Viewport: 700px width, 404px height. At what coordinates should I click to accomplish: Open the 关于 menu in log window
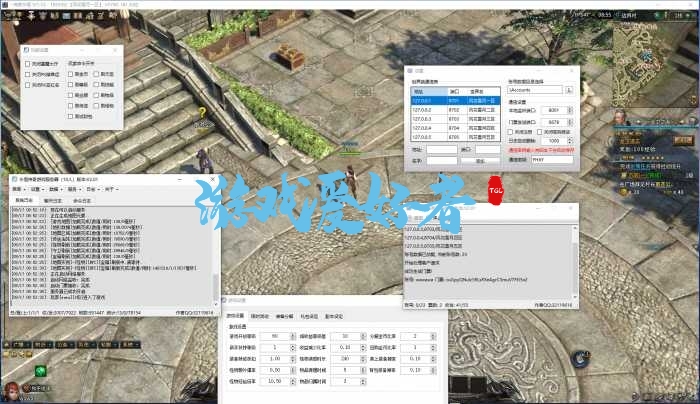[x=111, y=189]
